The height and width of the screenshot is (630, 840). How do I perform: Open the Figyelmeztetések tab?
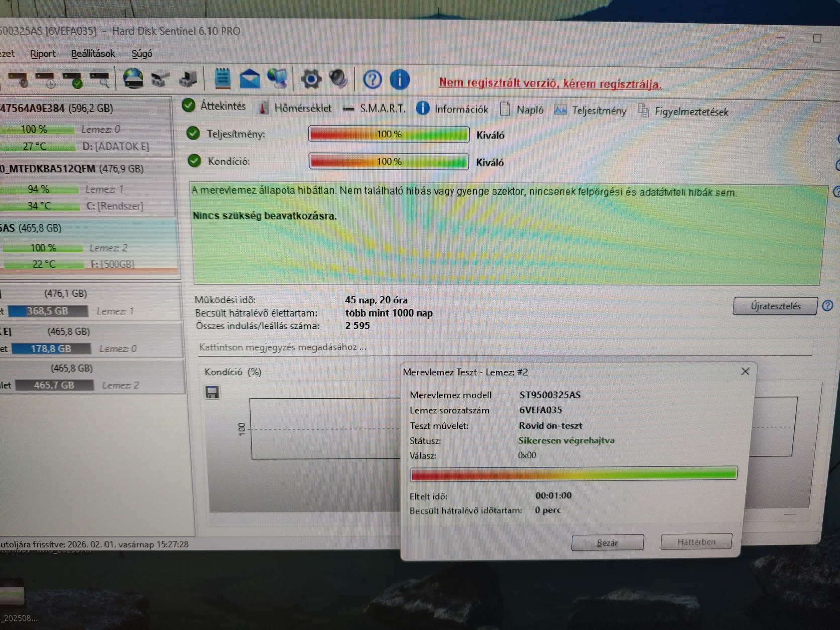(683, 111)
